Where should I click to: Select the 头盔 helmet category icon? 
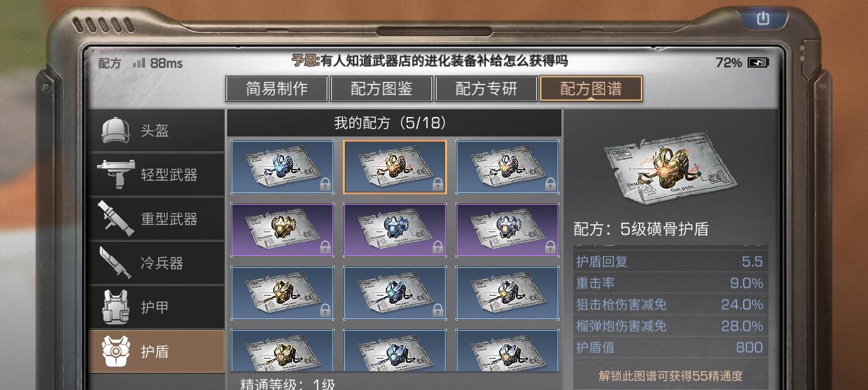(116, 131)
